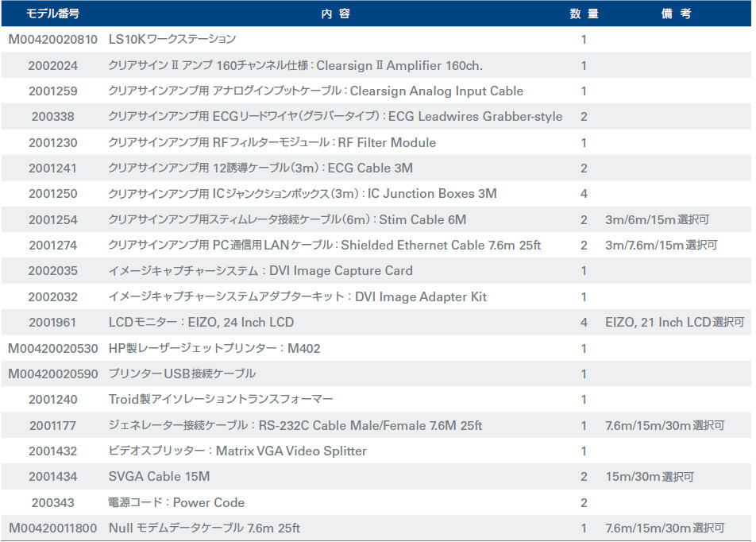
Task: Select Shielded Ethernet Cable 7.6m 25ft text
Action: point(324,246)
